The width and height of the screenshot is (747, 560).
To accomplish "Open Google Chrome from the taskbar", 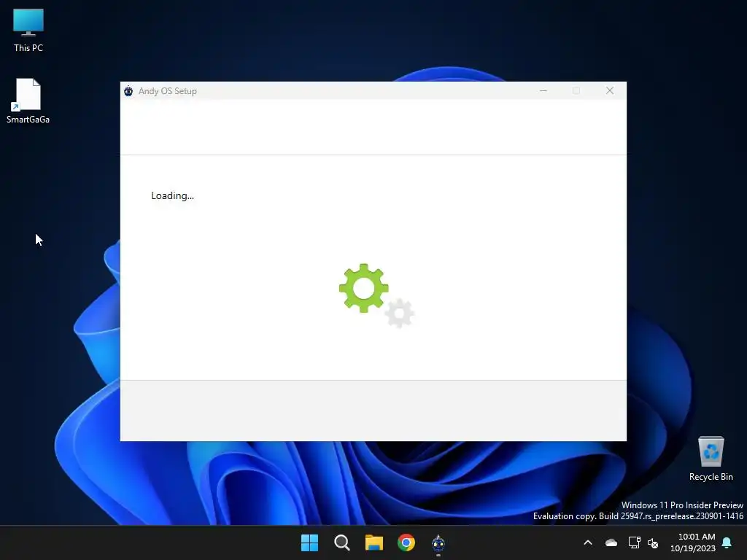I will coord(406,542).
